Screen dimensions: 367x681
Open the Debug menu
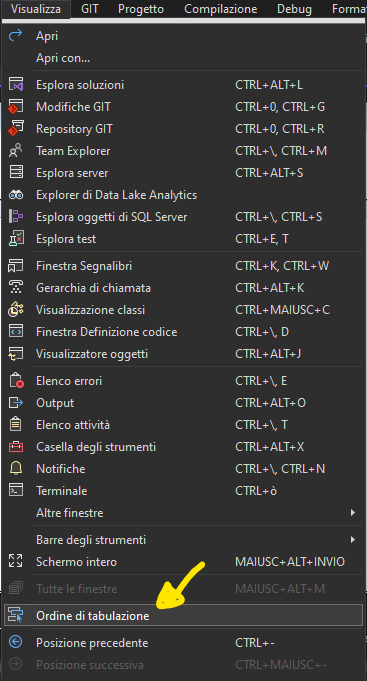point(294,9)
